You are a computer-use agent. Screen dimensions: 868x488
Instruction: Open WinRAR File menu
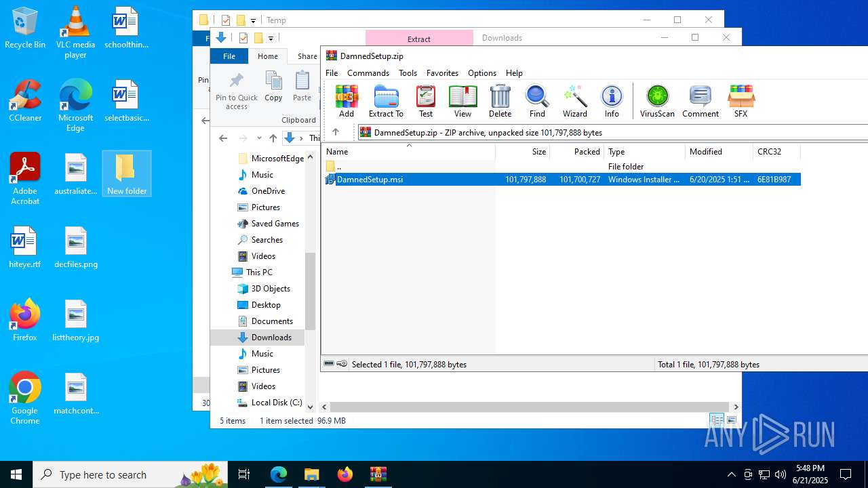click(332, 73)
